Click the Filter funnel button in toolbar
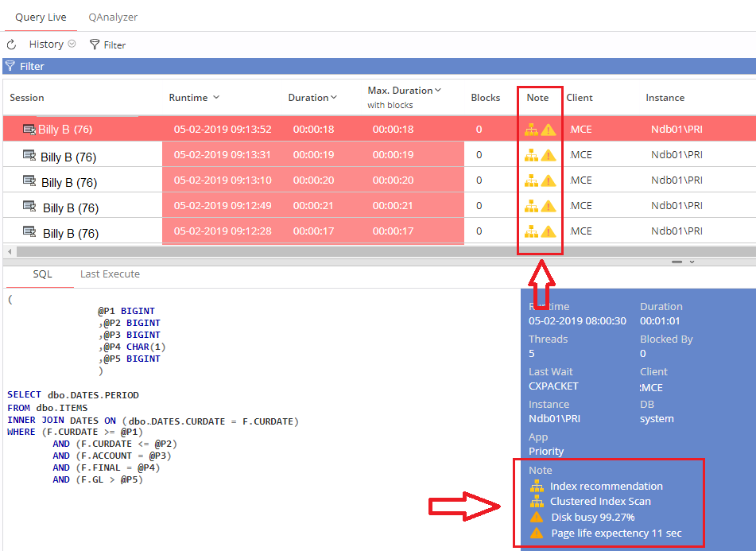 point(107,45)
